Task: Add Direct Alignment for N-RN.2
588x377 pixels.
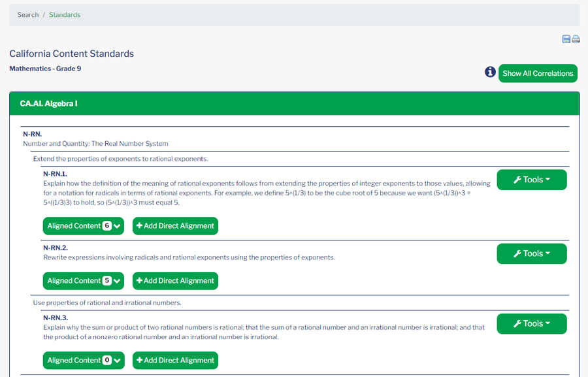Action: 175,280
